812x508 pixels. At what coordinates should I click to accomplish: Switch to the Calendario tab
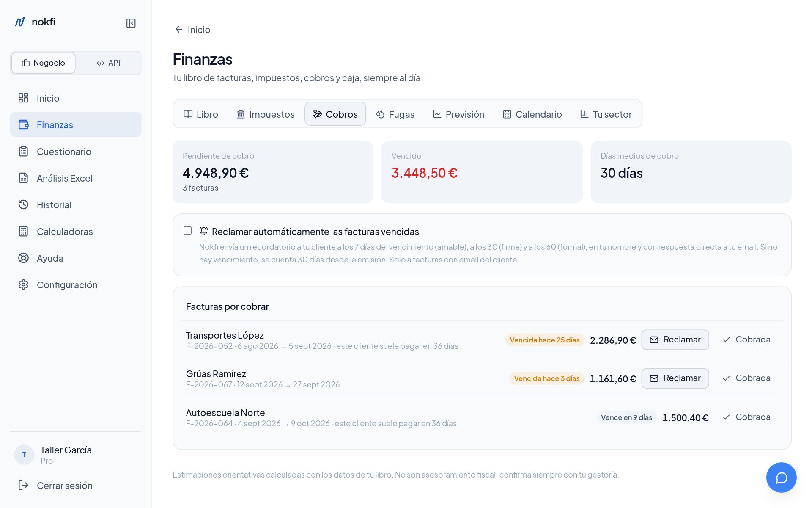coord(532,114)
